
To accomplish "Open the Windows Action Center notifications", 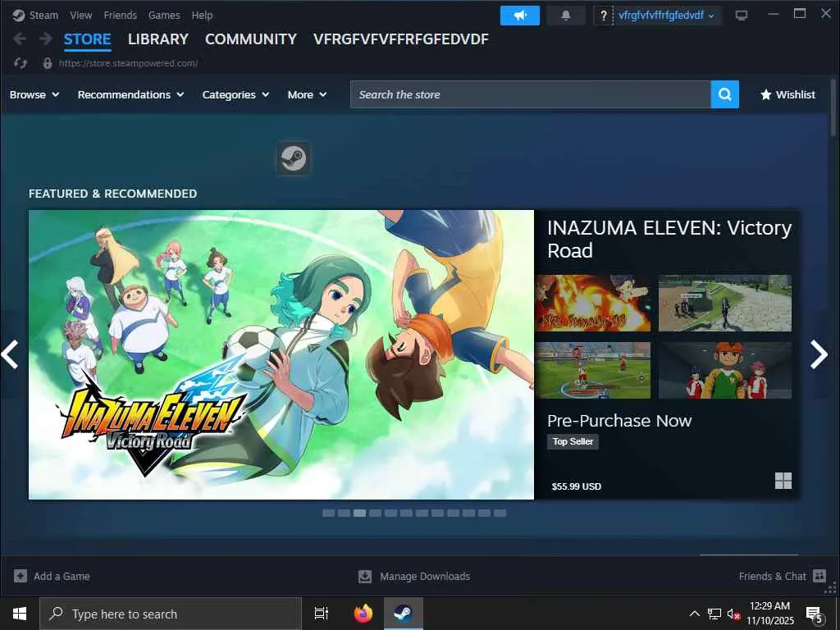I will [815, 614].
